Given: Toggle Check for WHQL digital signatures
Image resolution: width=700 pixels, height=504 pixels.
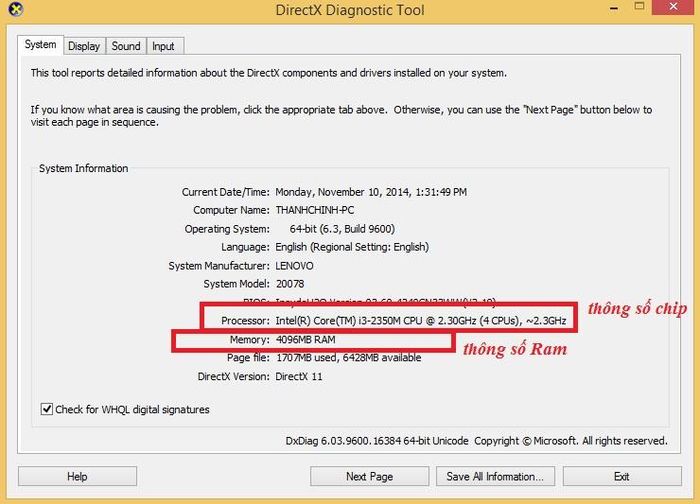Looking at the screenshot, I should (x=46, y=409).
